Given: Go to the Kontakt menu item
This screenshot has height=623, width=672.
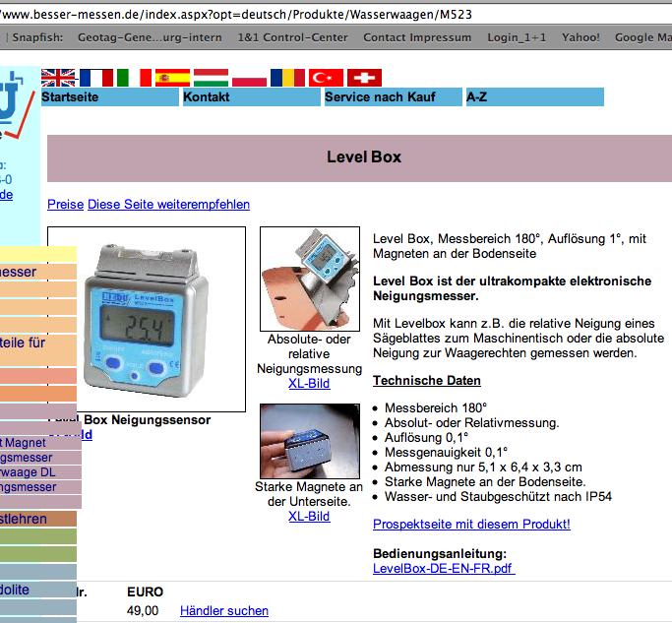Looking at the screenshot, I should [x=251, y=97].
